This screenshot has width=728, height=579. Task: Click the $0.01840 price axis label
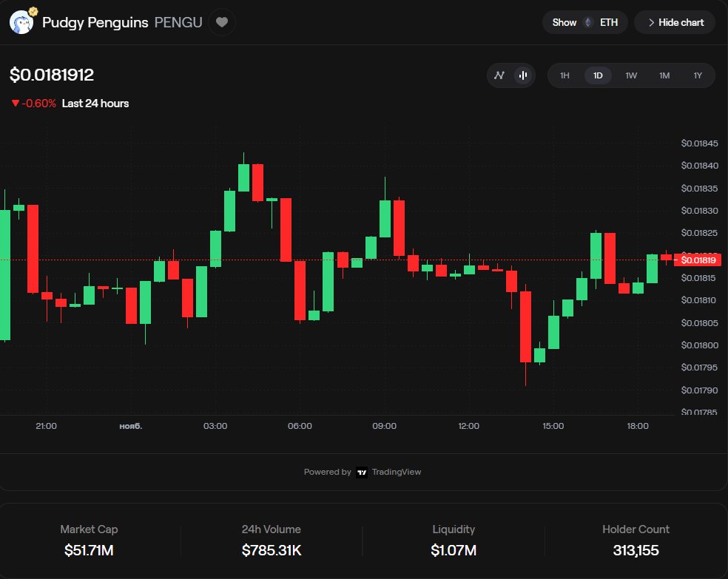pos(700,166)
